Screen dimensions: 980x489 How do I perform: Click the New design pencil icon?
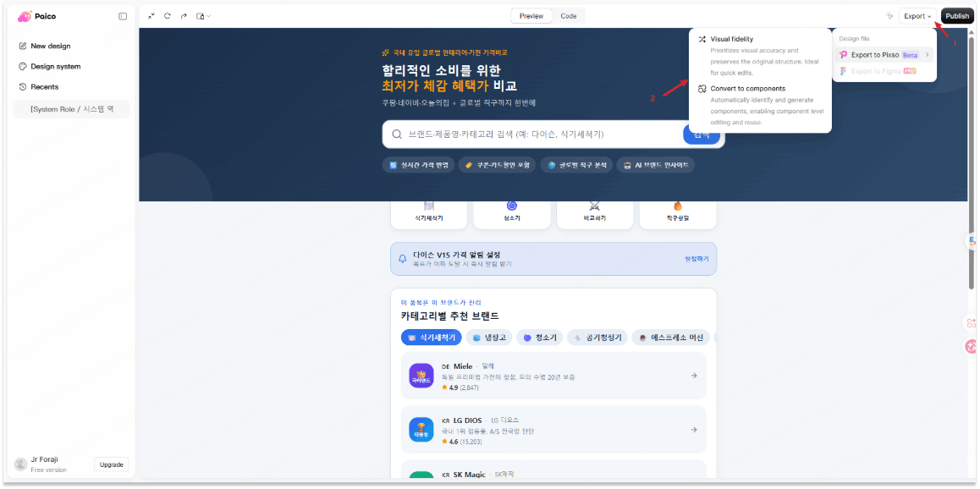point(23,46)
